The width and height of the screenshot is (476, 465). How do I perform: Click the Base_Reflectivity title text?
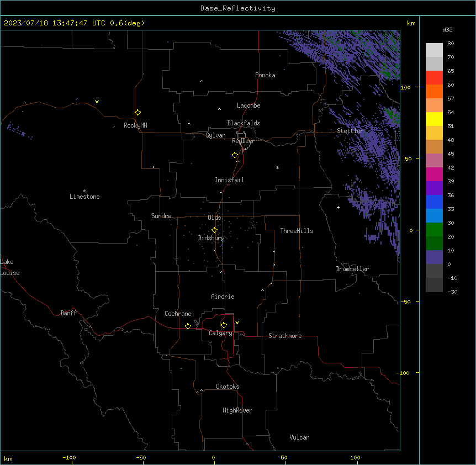[x=238, y=8]
